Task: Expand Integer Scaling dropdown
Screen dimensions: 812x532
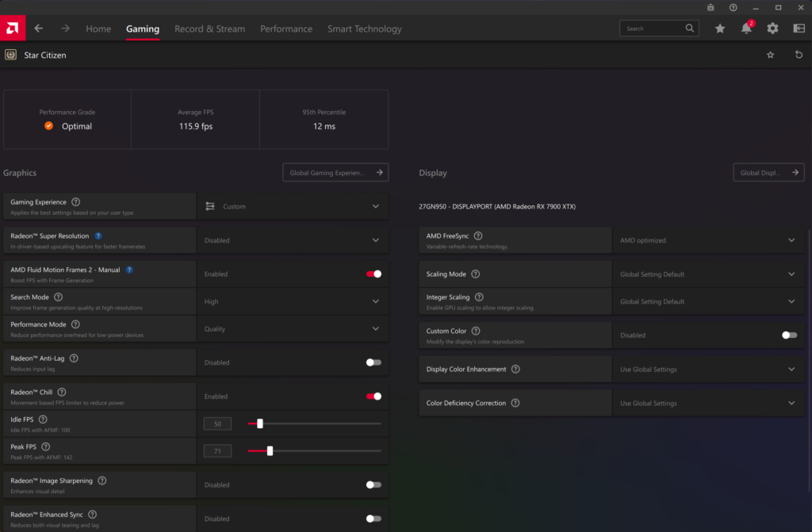Action: [x=708, y=301]
